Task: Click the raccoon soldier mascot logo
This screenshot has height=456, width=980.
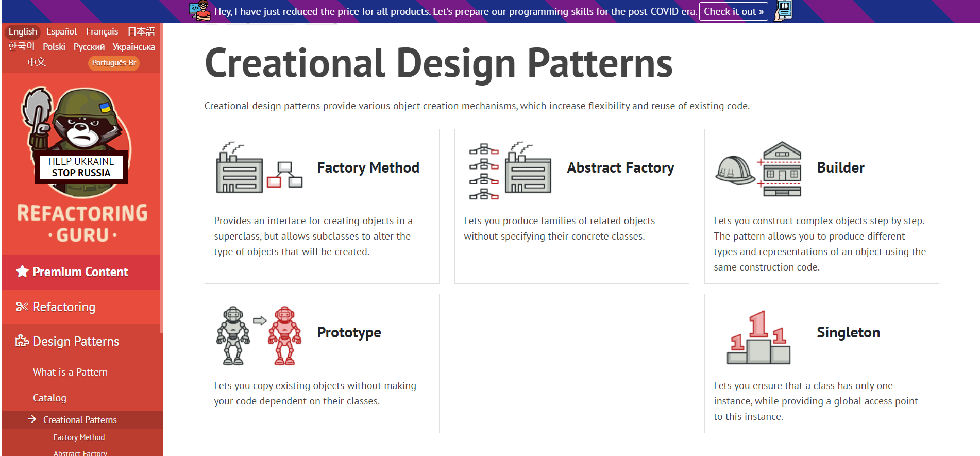Action: [x=76, y=142]
